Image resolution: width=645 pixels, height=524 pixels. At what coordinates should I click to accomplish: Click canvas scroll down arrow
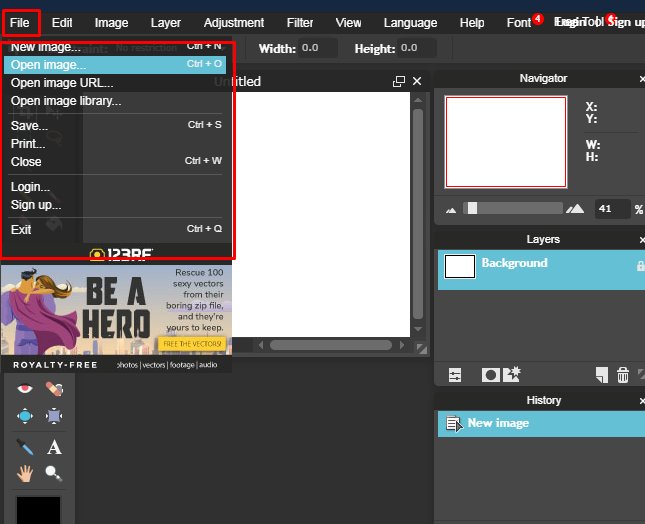(x=418, y=329)
